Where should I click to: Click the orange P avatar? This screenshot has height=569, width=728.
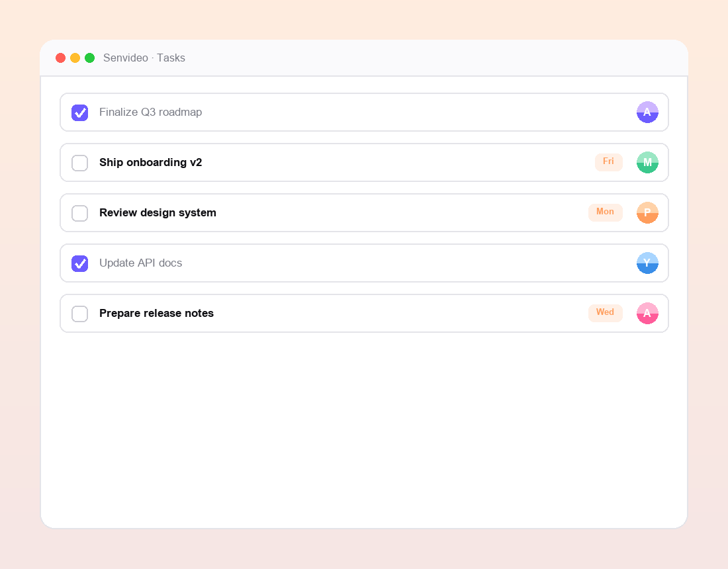(x=647, y=212)
